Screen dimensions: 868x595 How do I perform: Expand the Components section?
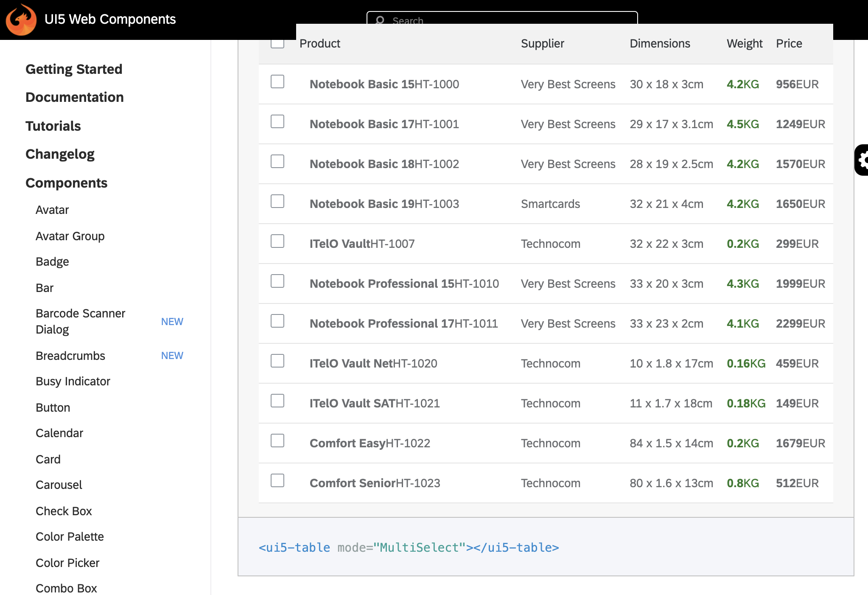pos(66,182)
